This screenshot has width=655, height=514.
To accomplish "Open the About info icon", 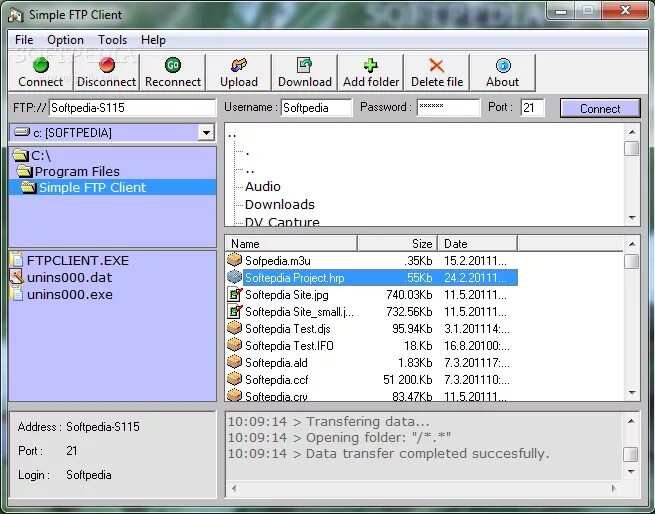I will tap(503, 65).
